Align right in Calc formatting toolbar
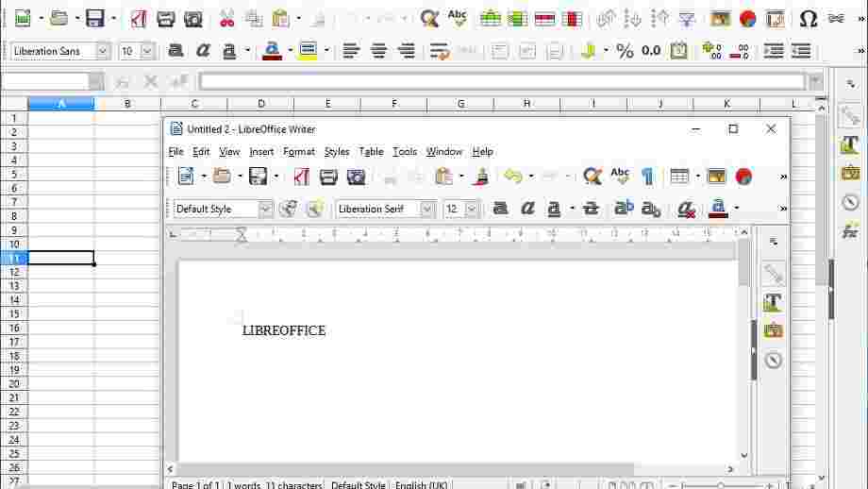Viewport: 868px width, 489px height. click(407, 51)
